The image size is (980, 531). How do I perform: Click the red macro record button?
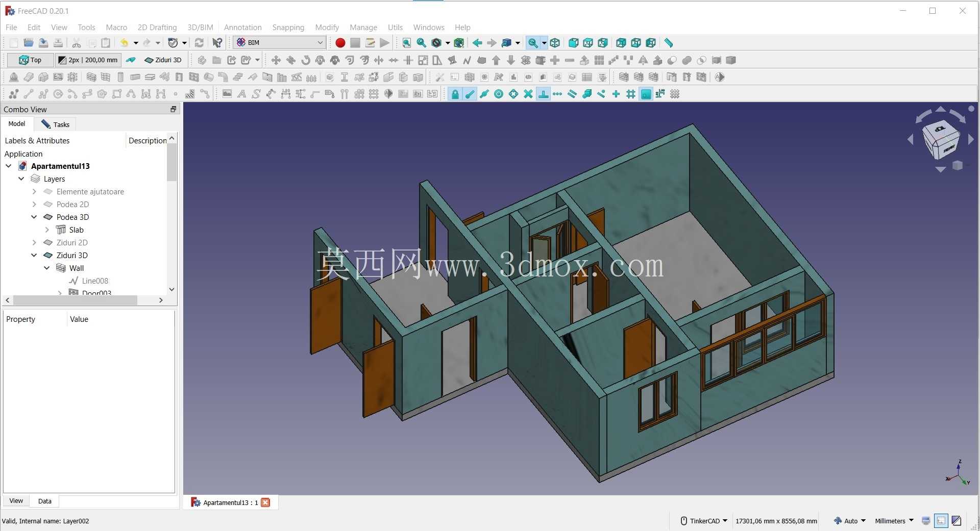click(340, 43)
